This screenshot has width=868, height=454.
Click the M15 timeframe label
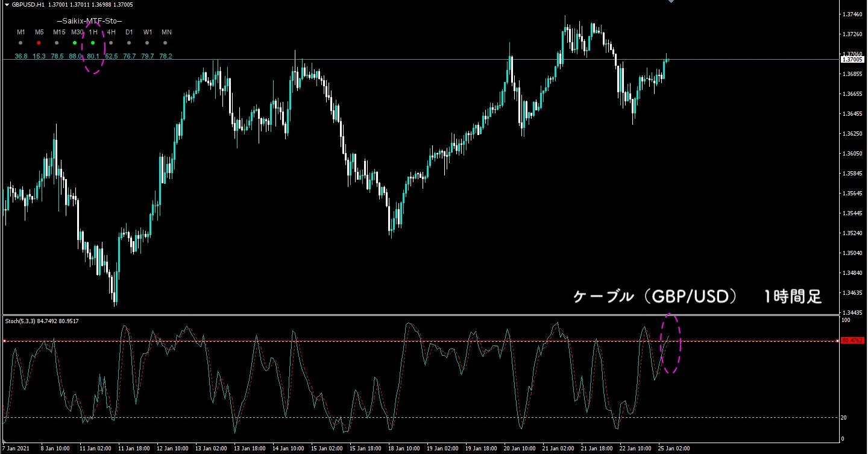(58, 32)
